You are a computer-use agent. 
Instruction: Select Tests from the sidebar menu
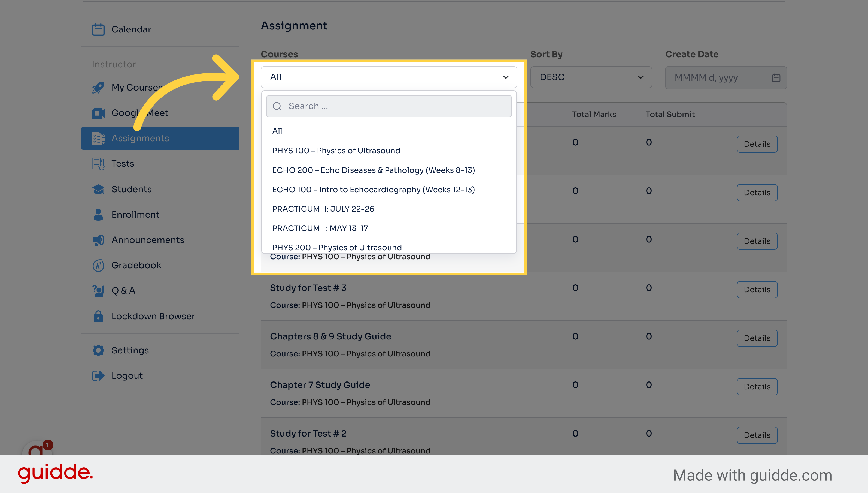pyautogui.click(x=122, y=163)
